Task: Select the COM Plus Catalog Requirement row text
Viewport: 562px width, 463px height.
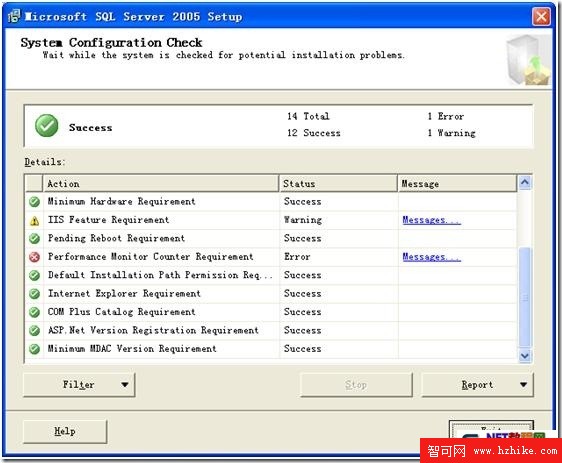Action: click(x=122, y=312)
